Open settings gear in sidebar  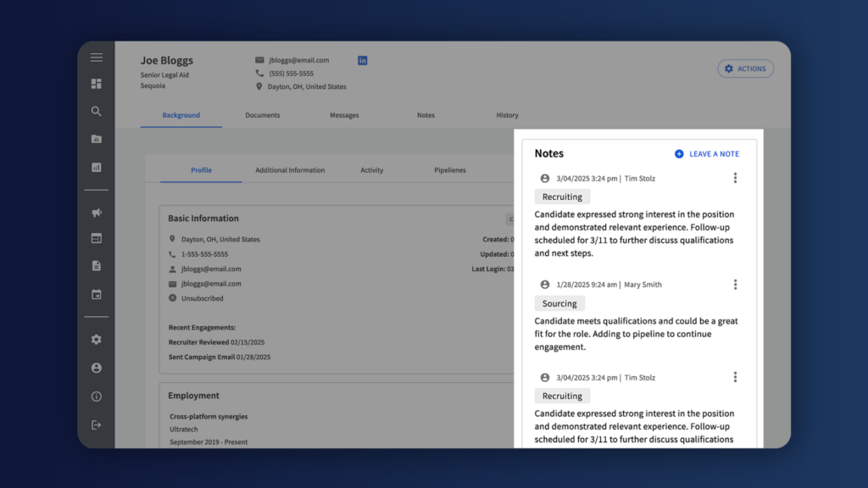(96, 340)
